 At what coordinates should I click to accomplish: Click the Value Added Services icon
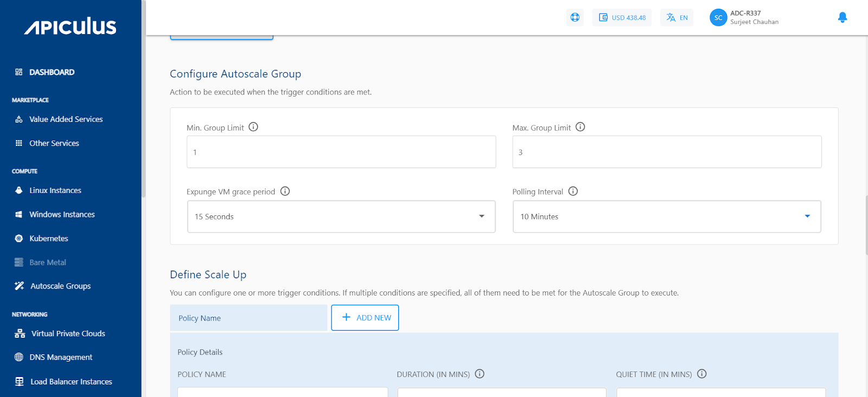tap(19, 119)
